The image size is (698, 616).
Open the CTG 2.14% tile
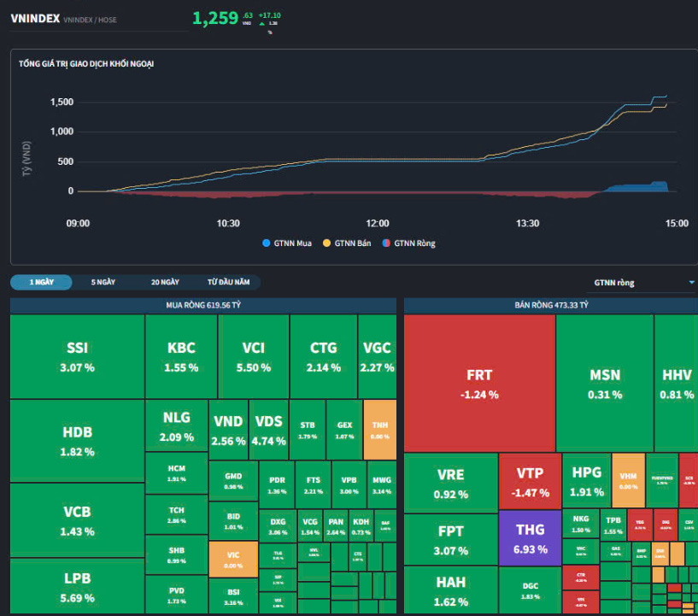(x=324, y=356)
